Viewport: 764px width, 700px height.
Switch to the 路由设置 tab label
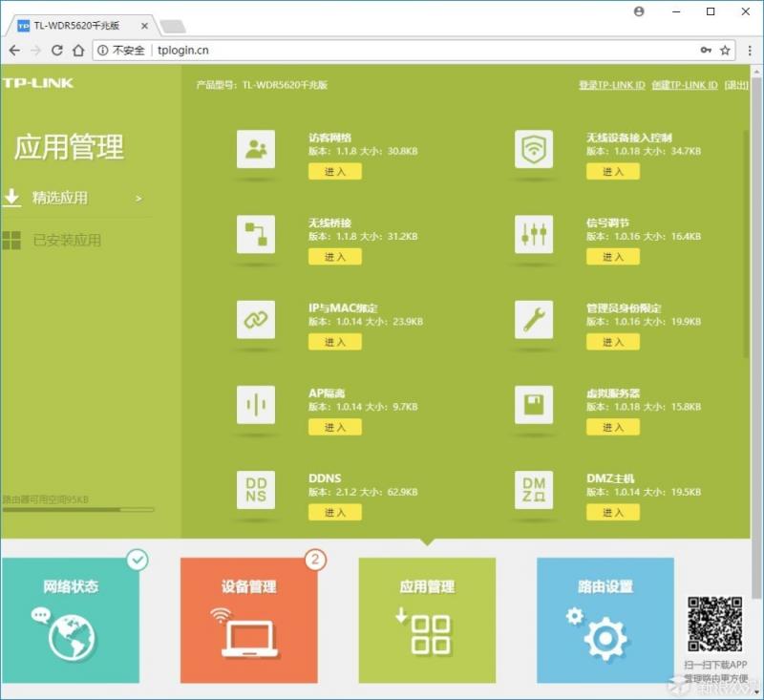point(605,586)
